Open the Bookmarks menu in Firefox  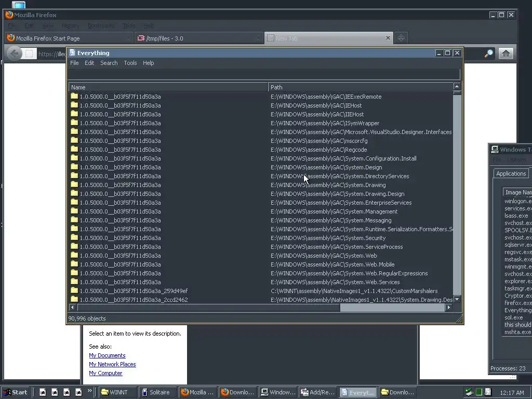(101, 25)
